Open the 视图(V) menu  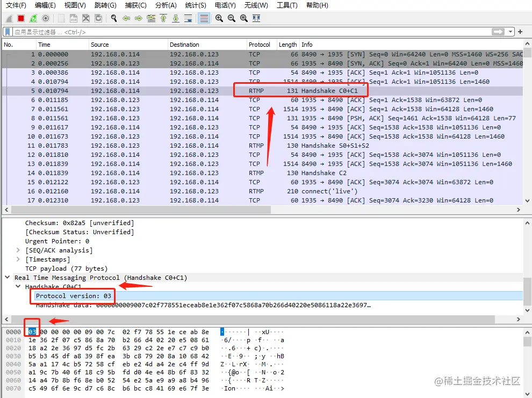point(75,5)
